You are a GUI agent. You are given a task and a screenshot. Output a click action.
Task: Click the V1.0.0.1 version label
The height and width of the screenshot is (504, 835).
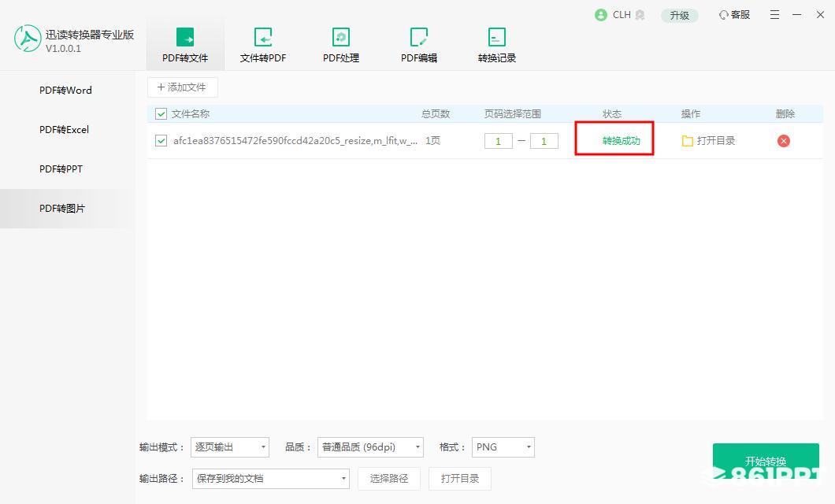click(63, 48)
